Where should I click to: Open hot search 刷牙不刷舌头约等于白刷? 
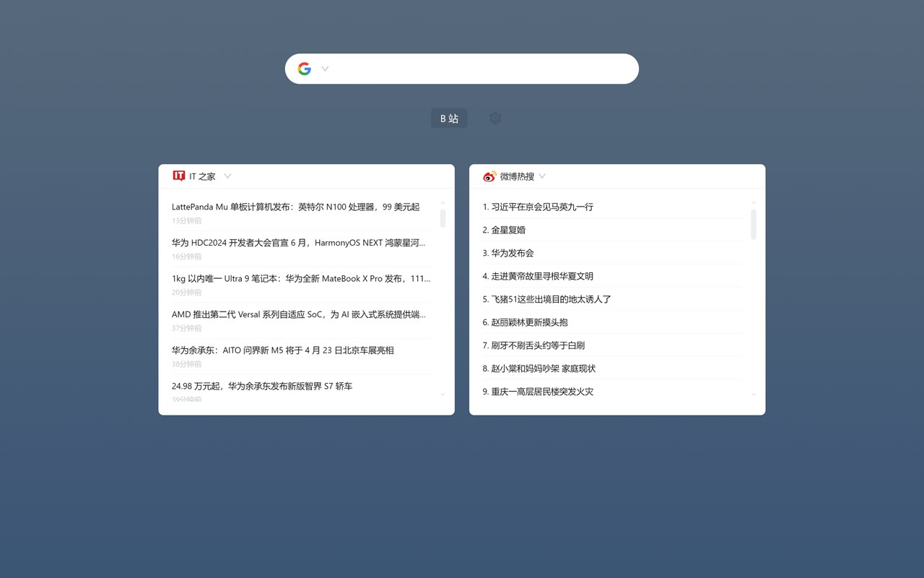click(533, 345)
